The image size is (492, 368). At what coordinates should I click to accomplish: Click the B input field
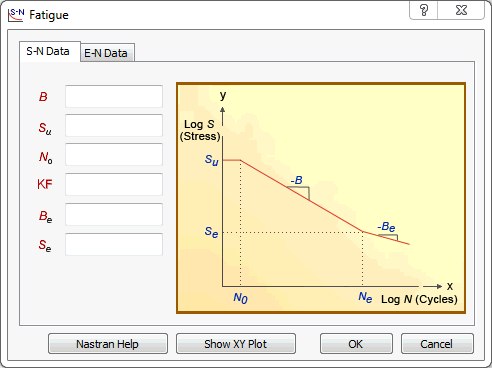[x=114, y=96]
